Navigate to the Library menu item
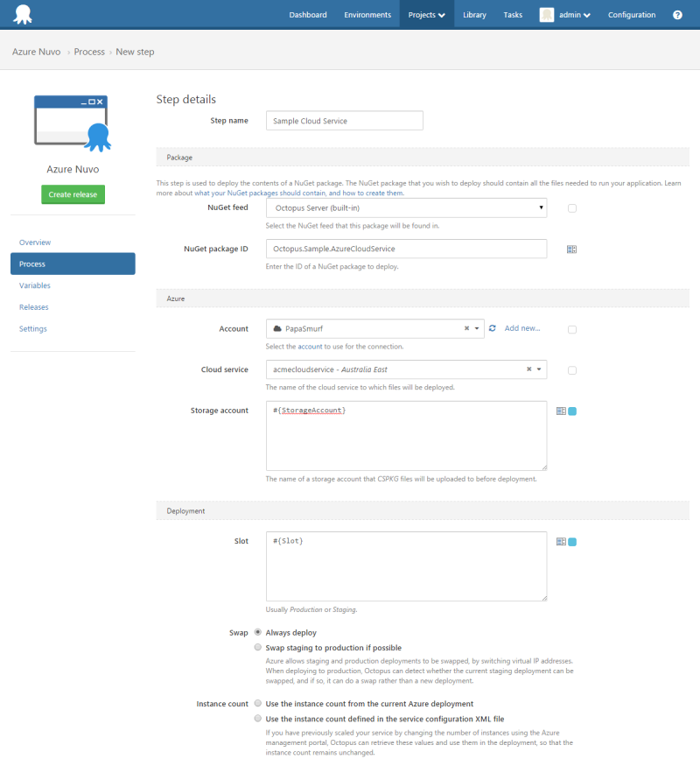 pos(474,14)
